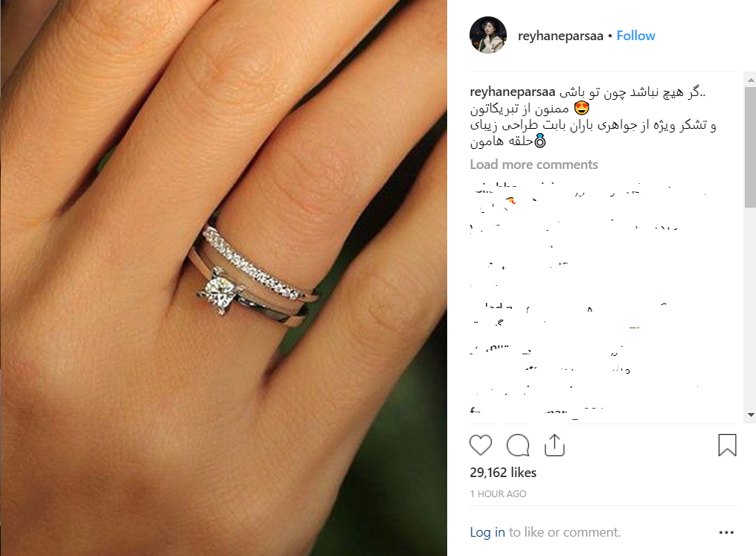Click the ring emoji in caption
This screenshot has height=556, width=756.
540,141
